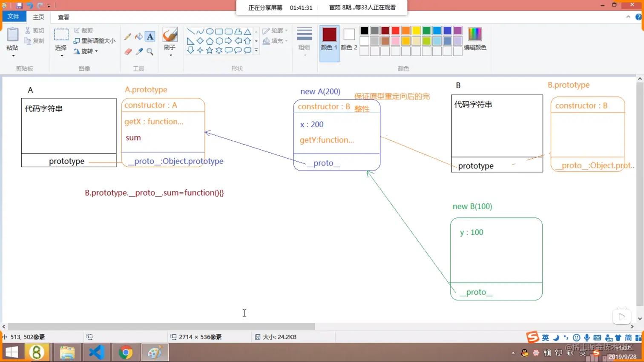The height and width of the screenshot is (362, 644).
Task: Select the Eraser tool
Action: click(x=128, y=52)
